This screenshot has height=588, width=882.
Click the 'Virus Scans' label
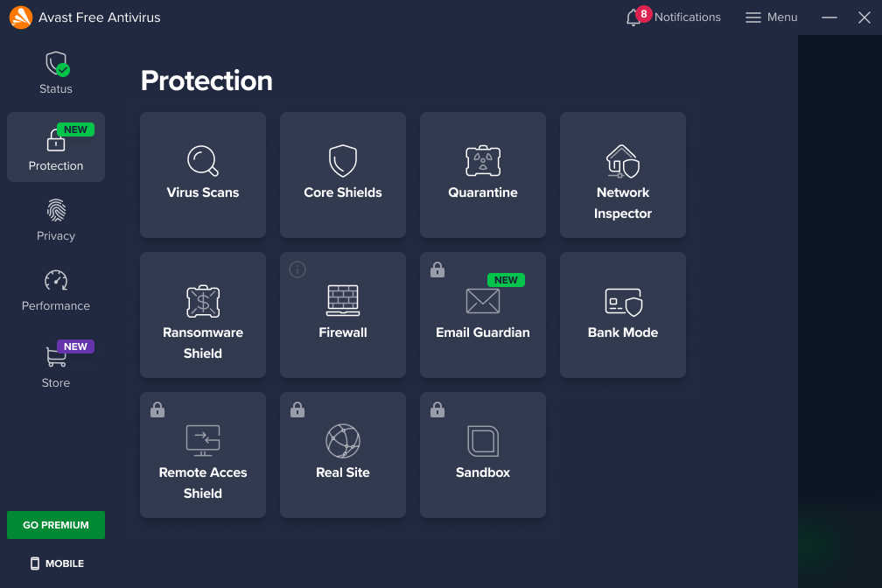[202, 192]
